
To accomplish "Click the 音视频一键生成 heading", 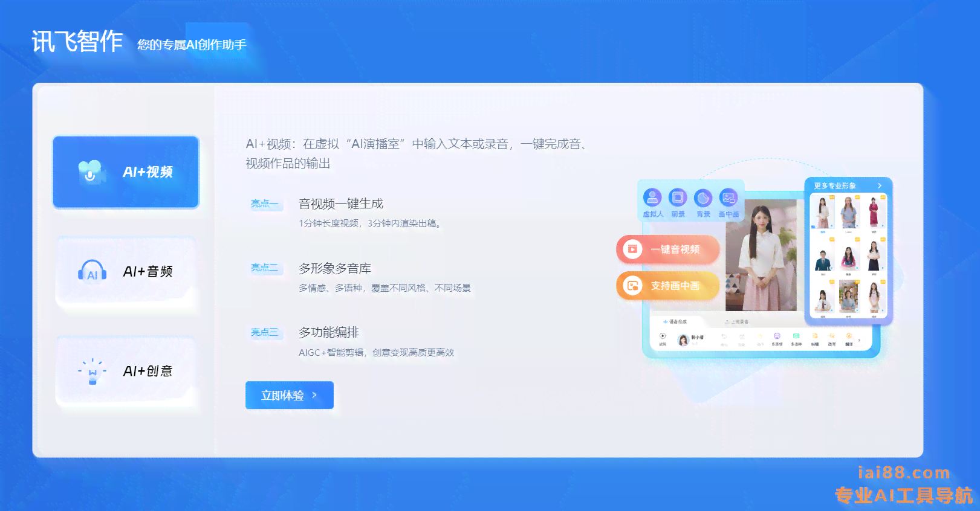I will (x=341, y=204).
